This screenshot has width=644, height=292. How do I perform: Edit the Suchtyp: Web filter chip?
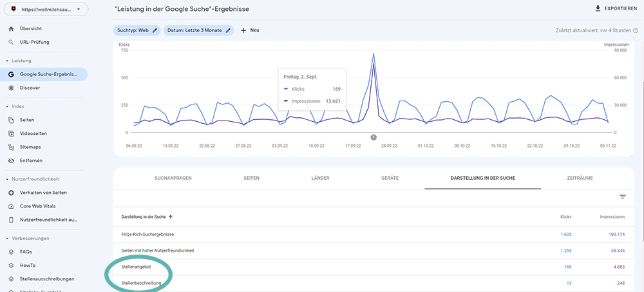click(137, 30)
